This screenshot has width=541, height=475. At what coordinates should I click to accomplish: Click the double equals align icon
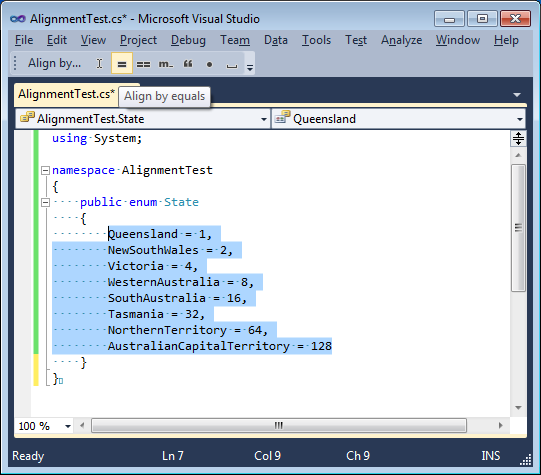(x=143, y=64)
